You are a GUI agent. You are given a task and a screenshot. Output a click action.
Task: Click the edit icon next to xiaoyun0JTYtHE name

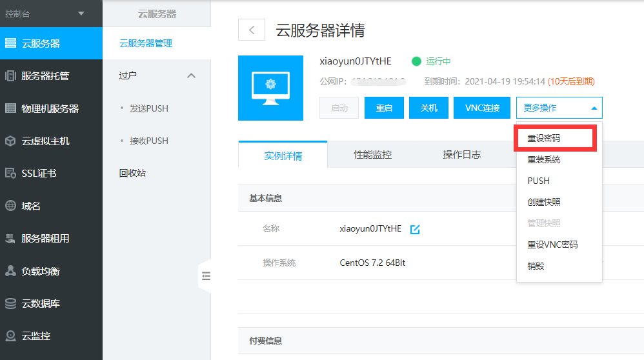(x=415, y=229)
